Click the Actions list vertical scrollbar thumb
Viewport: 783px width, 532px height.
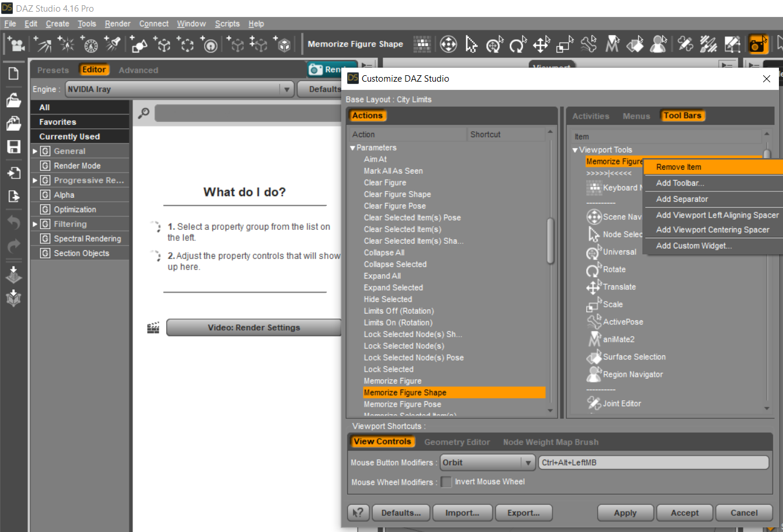click(550, 241)
